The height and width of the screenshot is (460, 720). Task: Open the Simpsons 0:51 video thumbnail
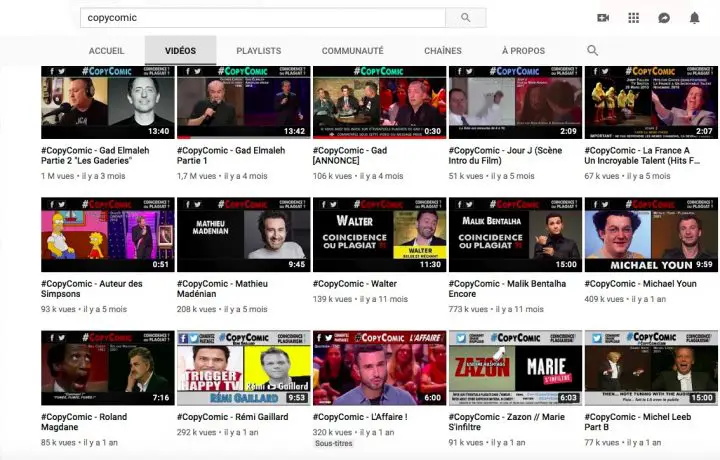pyautogui.click(x=108, y=235)
